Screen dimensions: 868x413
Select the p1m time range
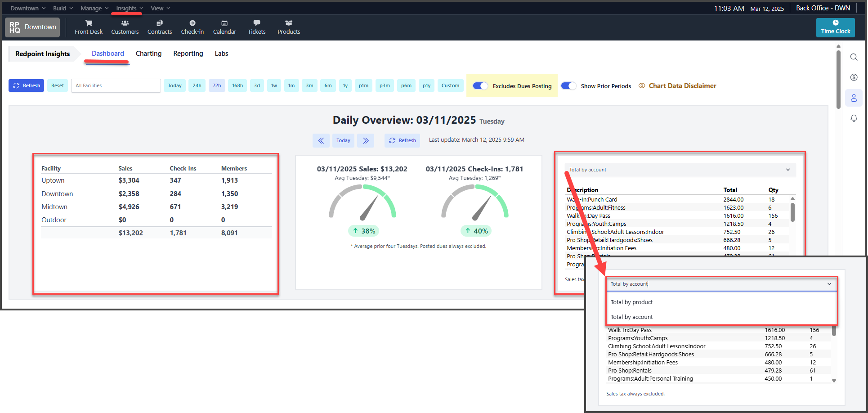click(363, 85)
